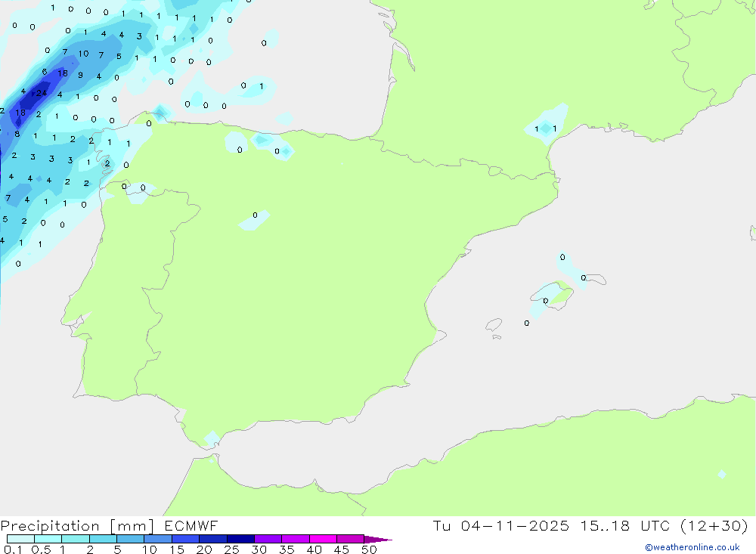Click the '(12+30)' forecast run label
The height and width of the screenshot is (554, 756).
714,525
